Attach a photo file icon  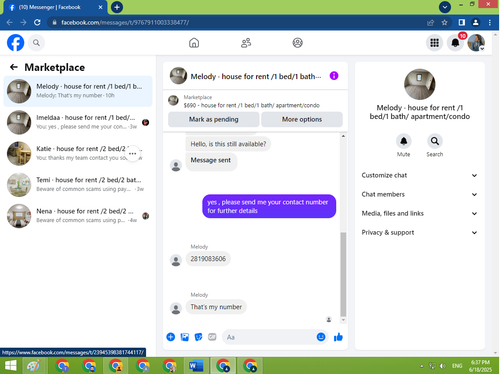point(185,337)
